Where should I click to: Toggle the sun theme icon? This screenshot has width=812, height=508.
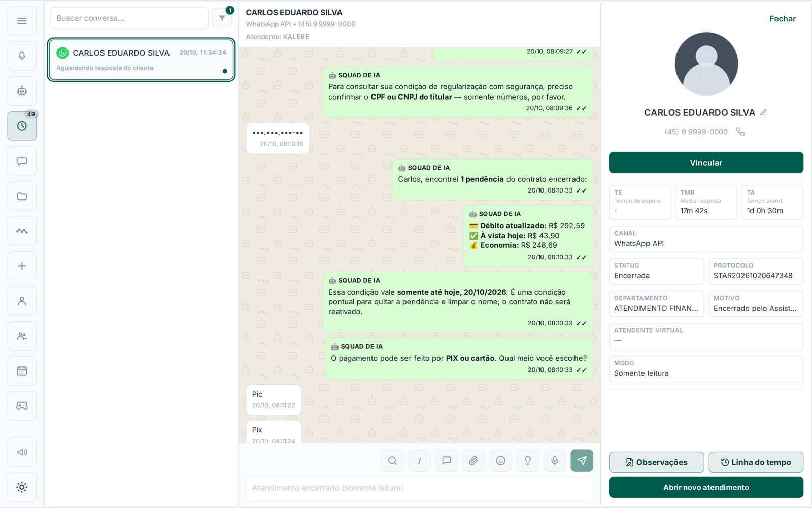coord(22,487)
